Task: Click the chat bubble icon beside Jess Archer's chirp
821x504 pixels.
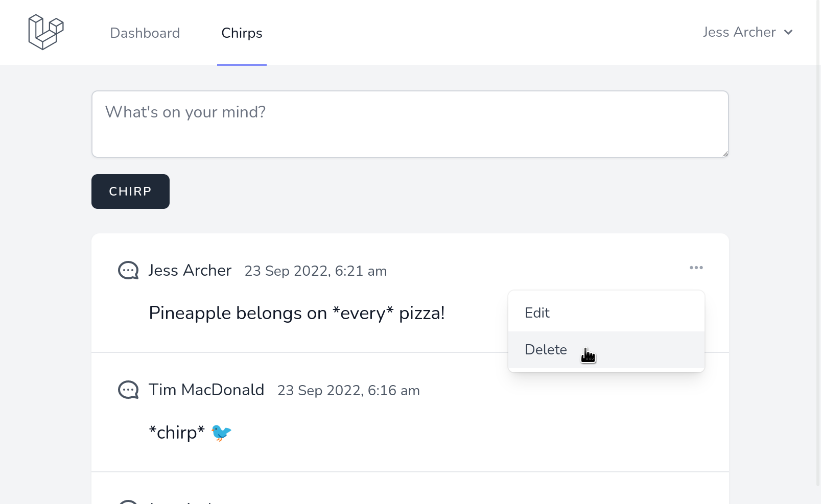Action: 128,270
